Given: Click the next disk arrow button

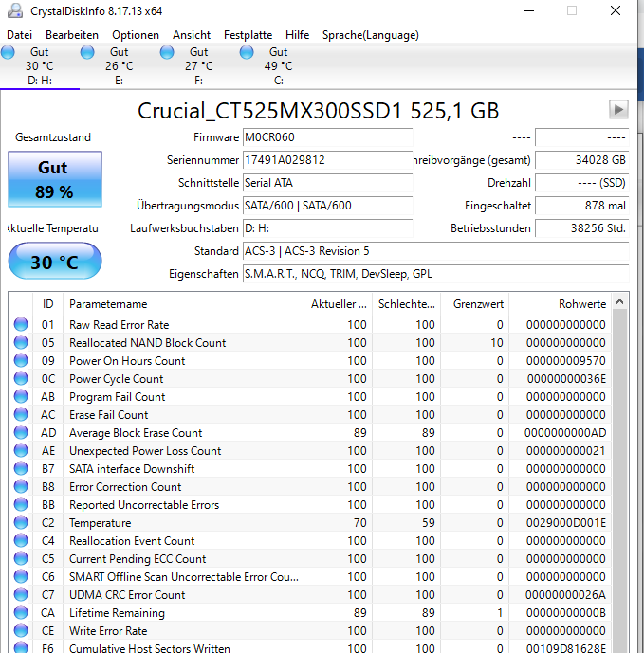Looking at the screenshot, I should point(618,110).
